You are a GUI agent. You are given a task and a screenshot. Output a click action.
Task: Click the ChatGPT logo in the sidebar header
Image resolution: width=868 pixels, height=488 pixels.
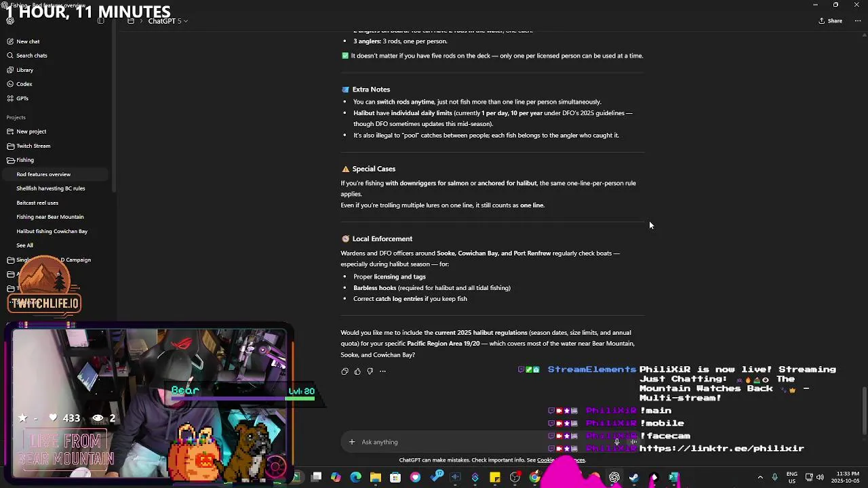click(x=10, y=21)
